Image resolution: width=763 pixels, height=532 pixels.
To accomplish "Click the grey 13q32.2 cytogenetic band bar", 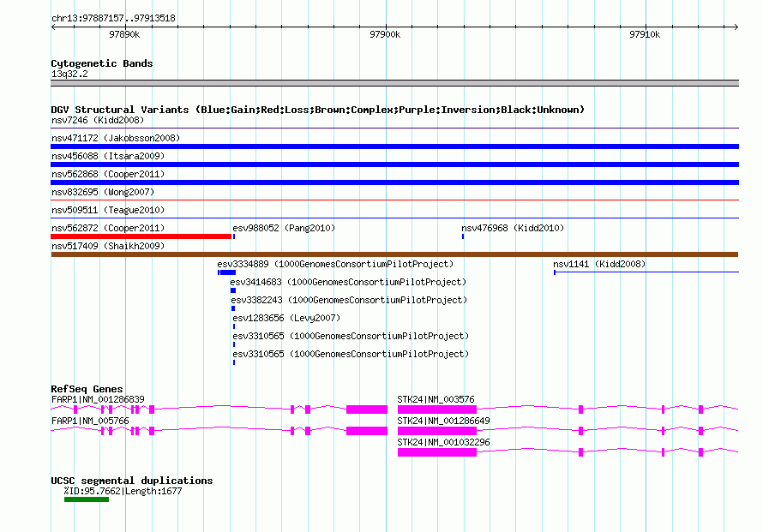I will [x=394, y=83].
